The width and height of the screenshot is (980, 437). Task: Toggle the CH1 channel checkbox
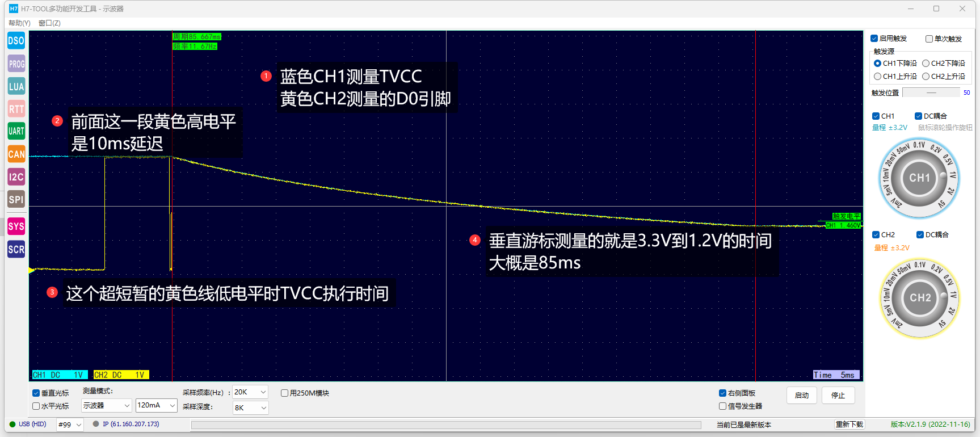point(876,116)
